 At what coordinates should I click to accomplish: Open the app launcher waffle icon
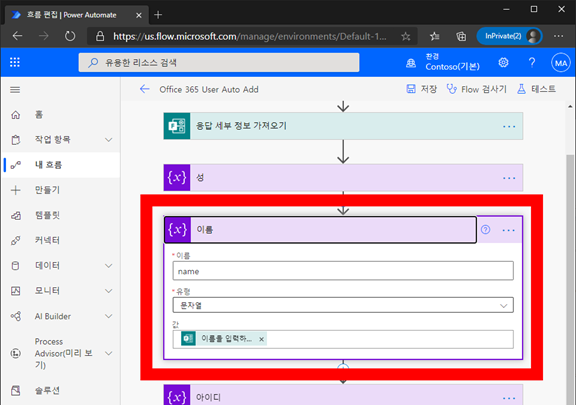(15, 62)
